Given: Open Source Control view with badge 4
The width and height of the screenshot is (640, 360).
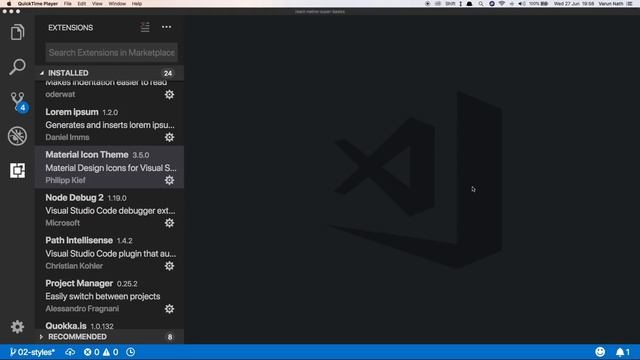Looking at the screenshot, I should tap(18, 101).
